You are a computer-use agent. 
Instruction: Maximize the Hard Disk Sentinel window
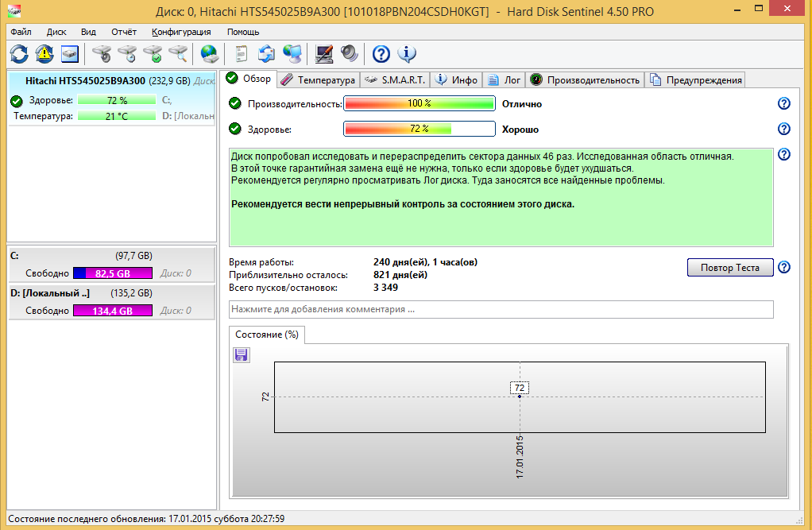(x=759, y=9)
